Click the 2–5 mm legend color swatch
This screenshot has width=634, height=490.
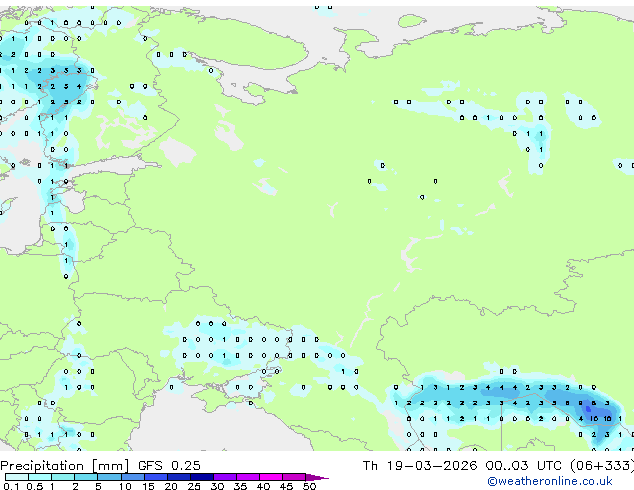click(86, 477)
